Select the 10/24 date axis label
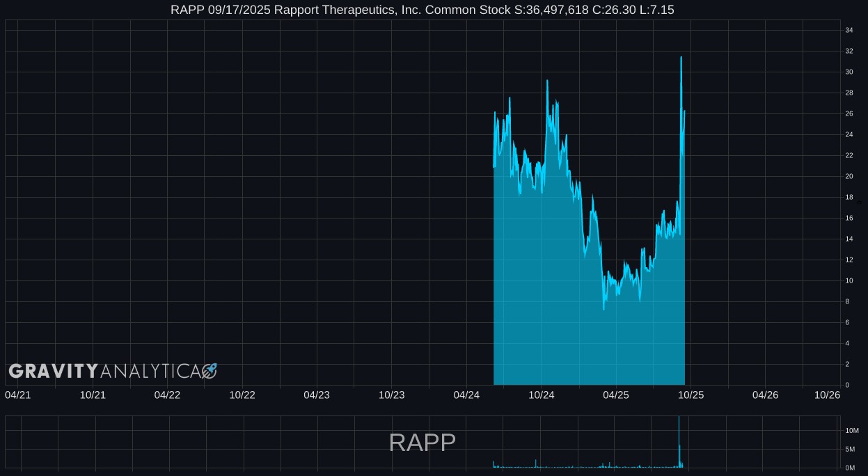This screenshot has height=476, width=868. (542, 395)
